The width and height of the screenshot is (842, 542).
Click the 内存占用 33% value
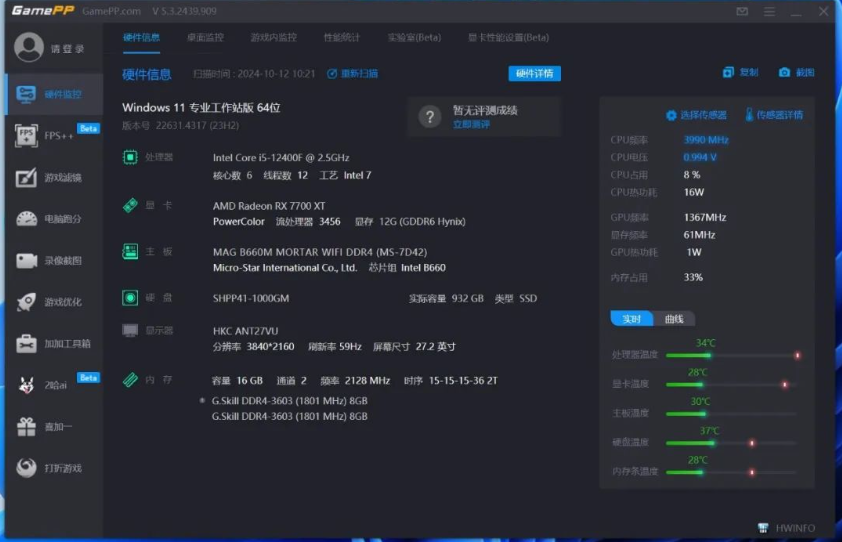(693, 277)
